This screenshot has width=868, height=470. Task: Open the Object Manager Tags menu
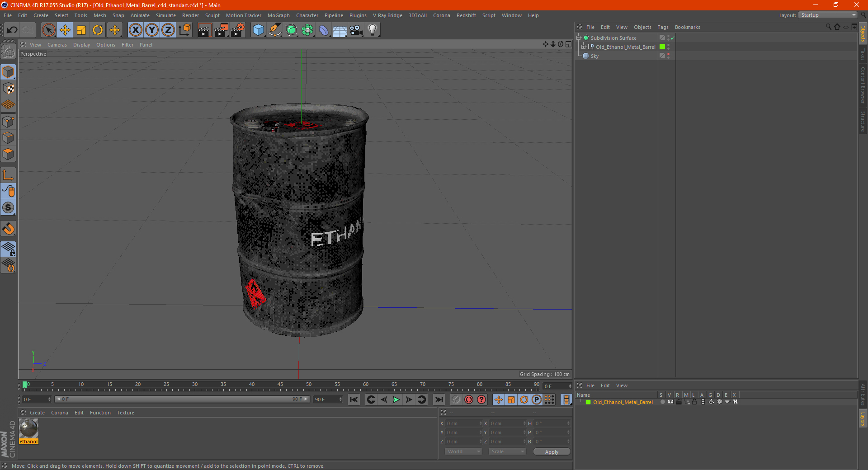pos(663,27)
